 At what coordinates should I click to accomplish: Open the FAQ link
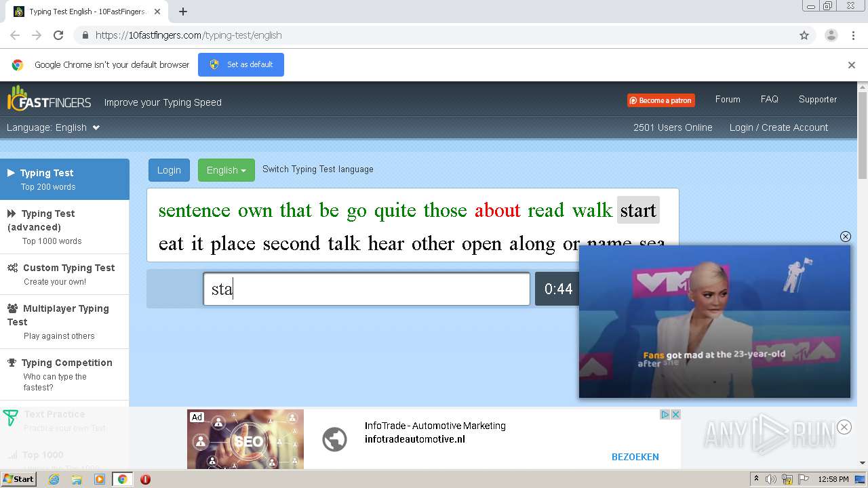[770, 99]
